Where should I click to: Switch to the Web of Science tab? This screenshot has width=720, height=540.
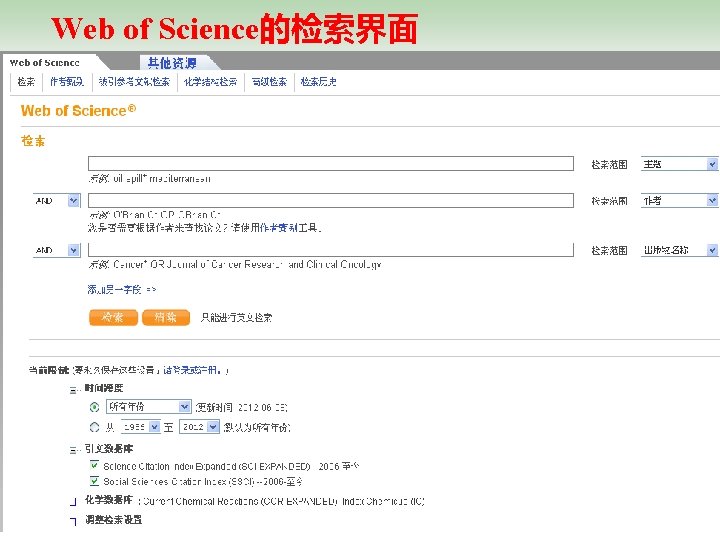45,63
